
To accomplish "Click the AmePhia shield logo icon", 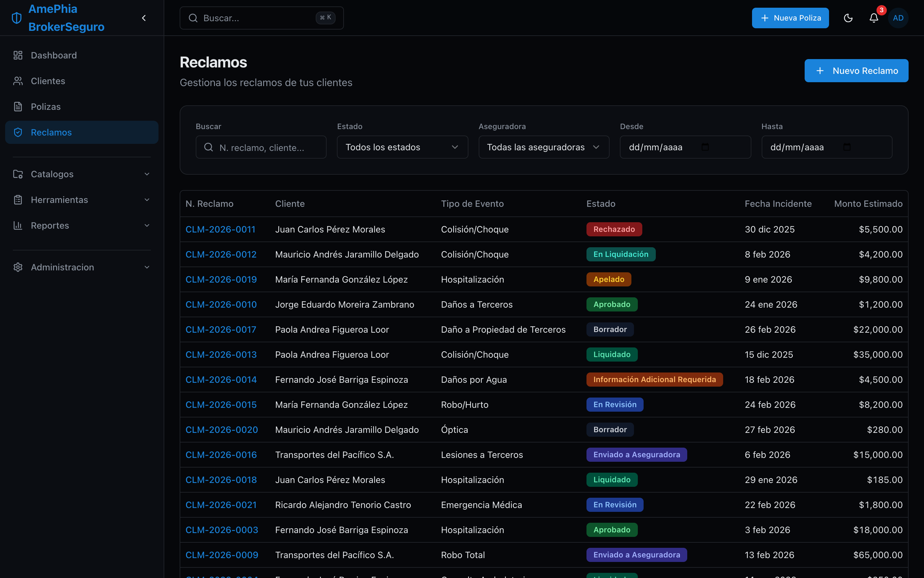I will 17,18.
